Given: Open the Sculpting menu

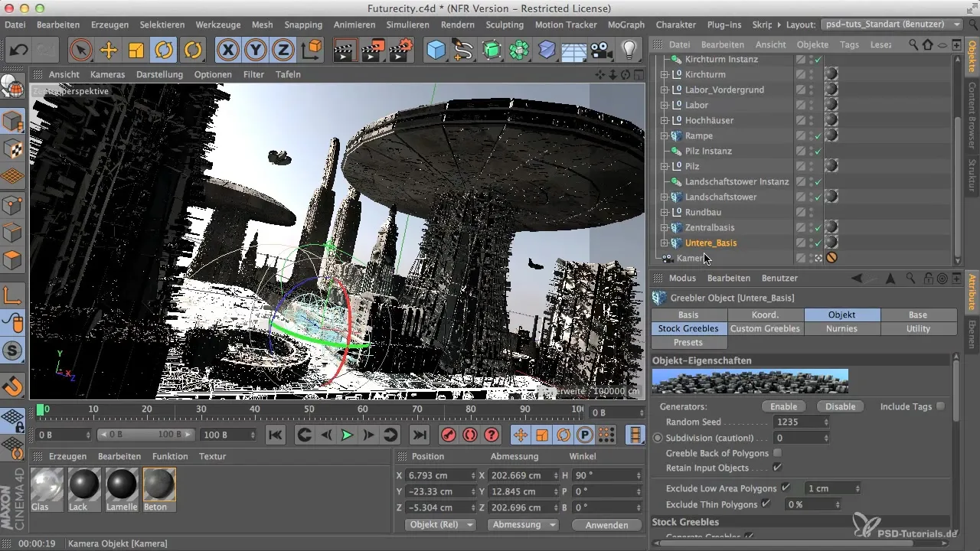Looking at the screenshot, I should point(505,24).
